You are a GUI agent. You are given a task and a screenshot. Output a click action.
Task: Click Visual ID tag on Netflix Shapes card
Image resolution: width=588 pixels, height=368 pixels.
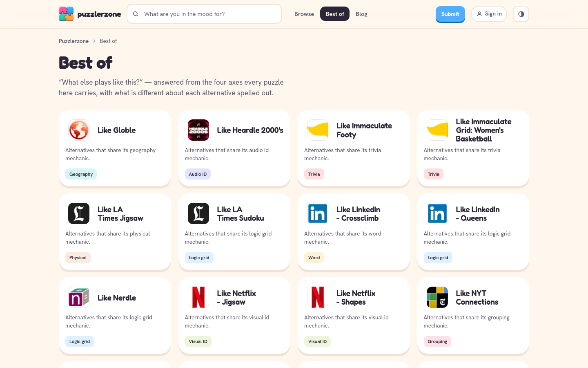click(x=317, y=341)
